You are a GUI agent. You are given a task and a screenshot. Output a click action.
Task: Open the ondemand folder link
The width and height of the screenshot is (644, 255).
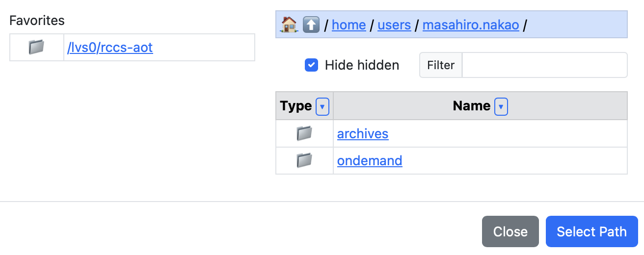370,161
